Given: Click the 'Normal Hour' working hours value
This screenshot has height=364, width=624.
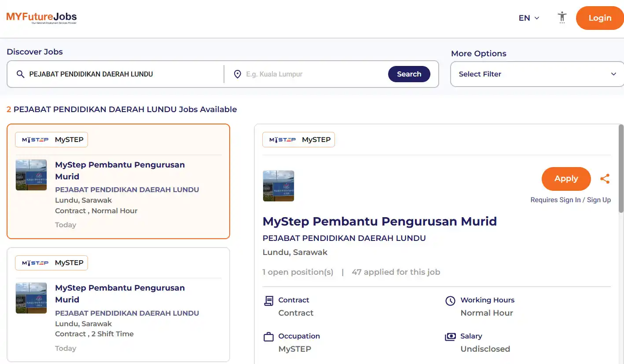Looking at the screenshot, I should coord(487,313).
